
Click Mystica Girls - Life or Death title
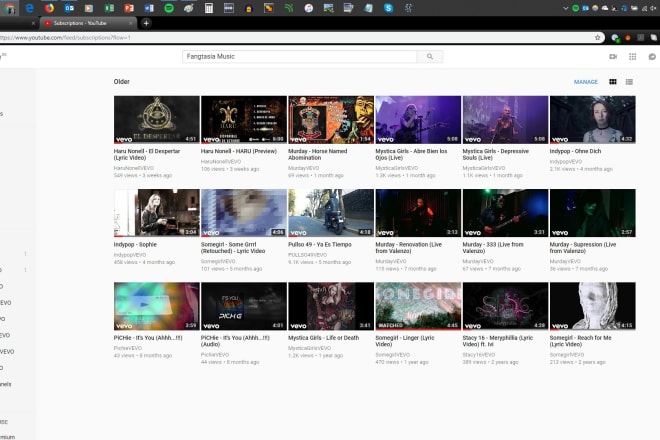click(x=323, y=338)
